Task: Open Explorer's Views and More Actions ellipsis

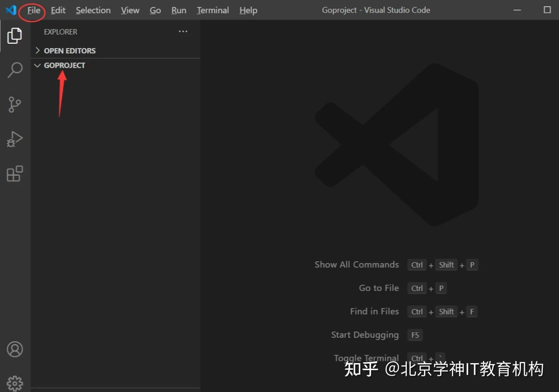Action: 183,32
